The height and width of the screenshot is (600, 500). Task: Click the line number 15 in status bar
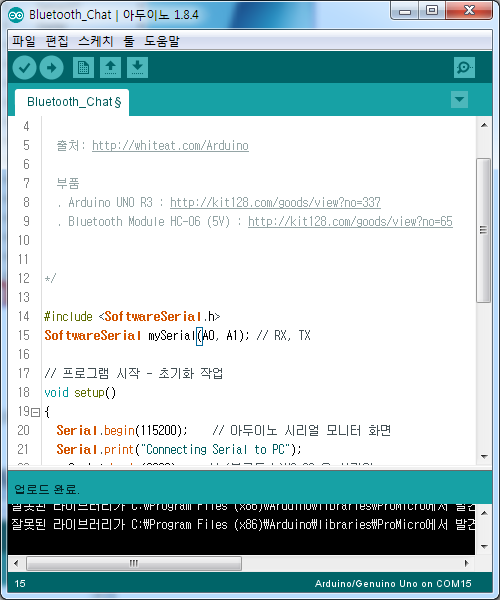pos(20,584)
